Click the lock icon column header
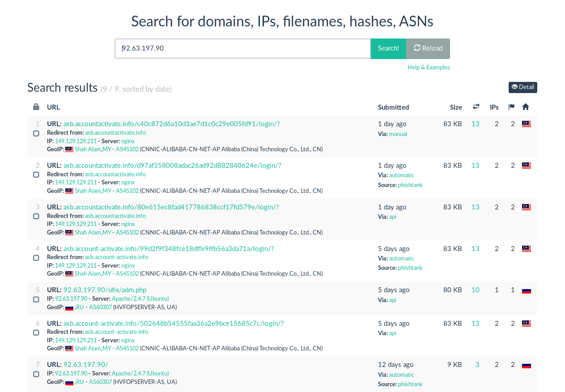565x392 pixels. (x=36, y=107)
